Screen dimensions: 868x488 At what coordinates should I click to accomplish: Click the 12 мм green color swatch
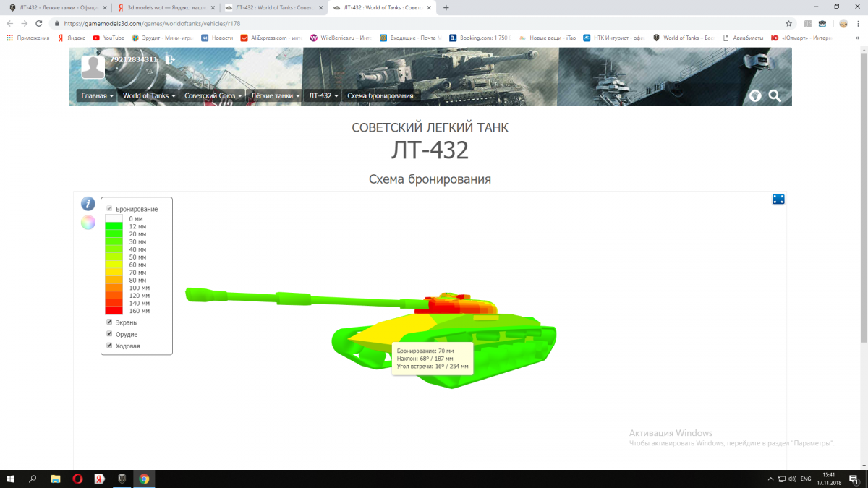tap(114, 226)
